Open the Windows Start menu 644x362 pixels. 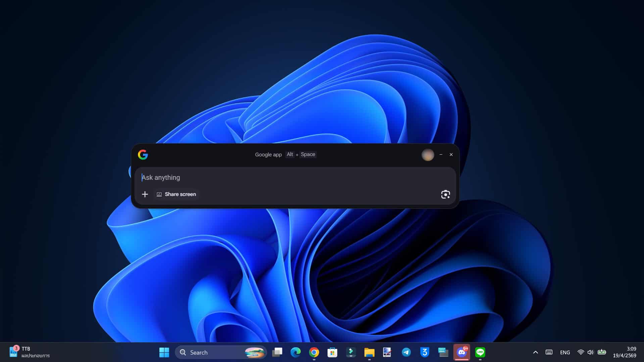coord(164,352)
